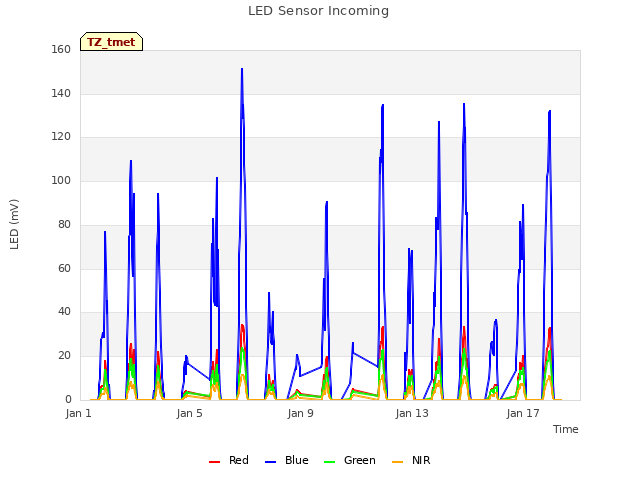This screenshot has width=640, height=480.
Task: Click the red legend color swatch
Action: click(214, 462)
